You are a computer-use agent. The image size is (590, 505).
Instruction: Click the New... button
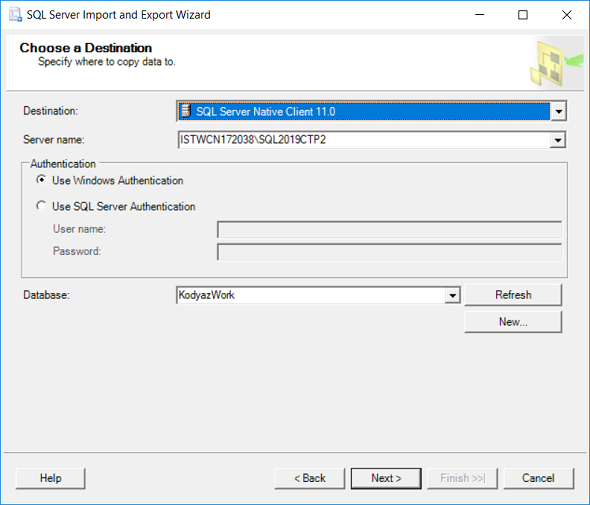coord(513,322)
